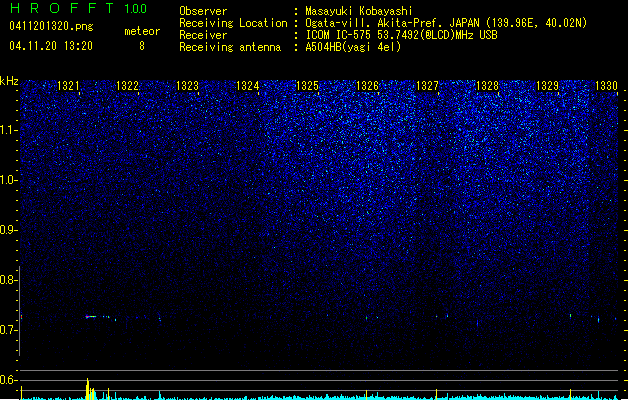Click observer name Masayuki Kobayashi
629x400 pixels.
tap(359, 11)
